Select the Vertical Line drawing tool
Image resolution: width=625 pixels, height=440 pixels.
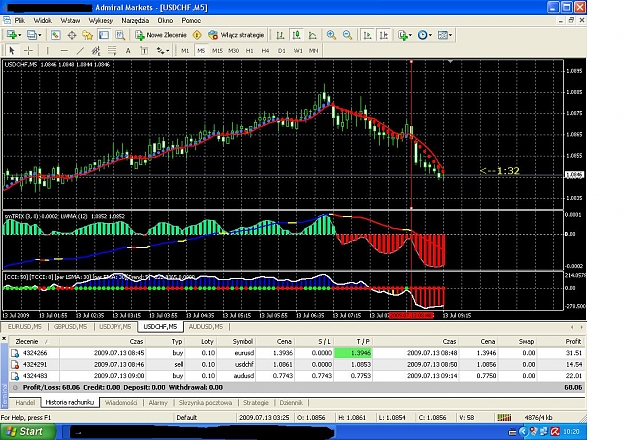pyautogui.click(x=47, y=51)
